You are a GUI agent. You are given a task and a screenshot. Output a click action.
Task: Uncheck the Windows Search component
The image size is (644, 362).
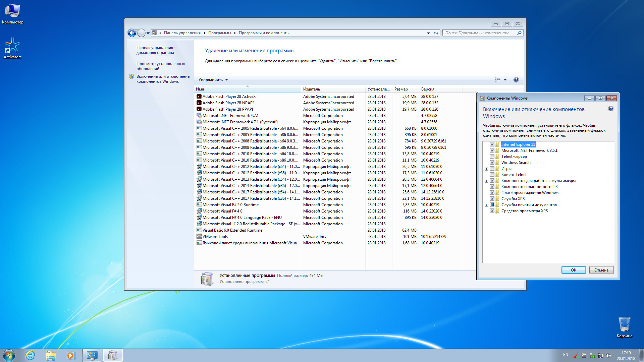[x=492, y=163]
